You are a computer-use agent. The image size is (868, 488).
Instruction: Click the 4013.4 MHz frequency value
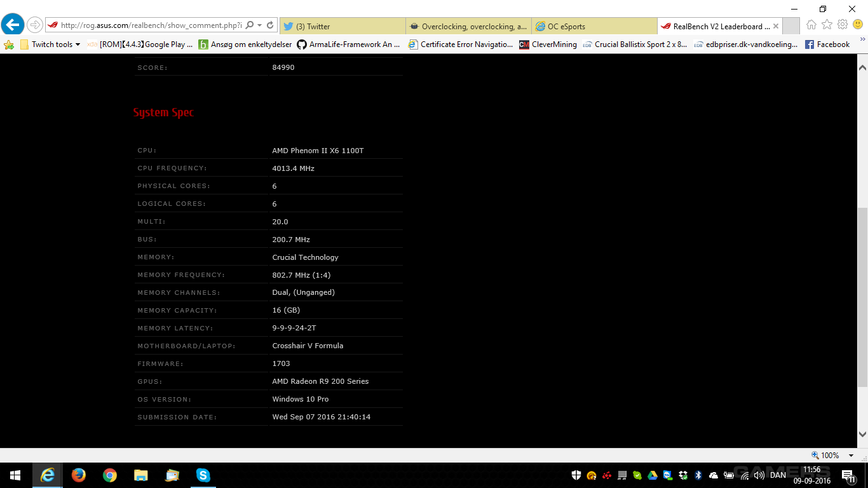pyautogui.click(x=294, y=168)
